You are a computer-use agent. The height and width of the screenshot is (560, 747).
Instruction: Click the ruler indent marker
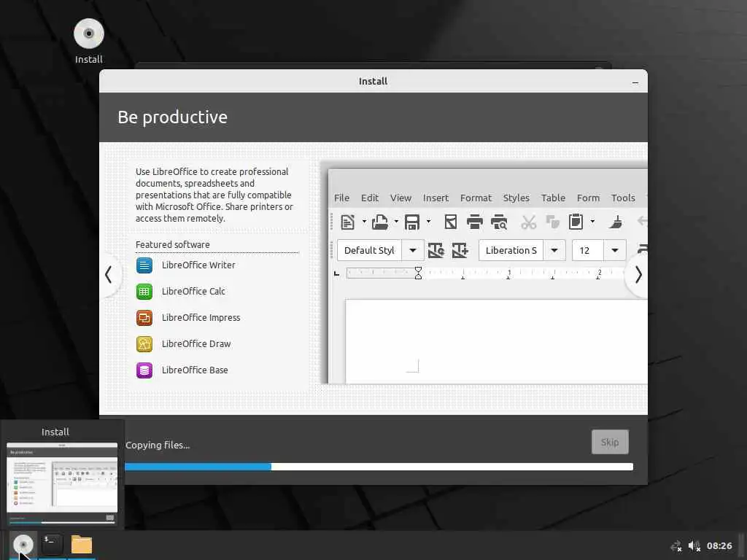[418, 273]
